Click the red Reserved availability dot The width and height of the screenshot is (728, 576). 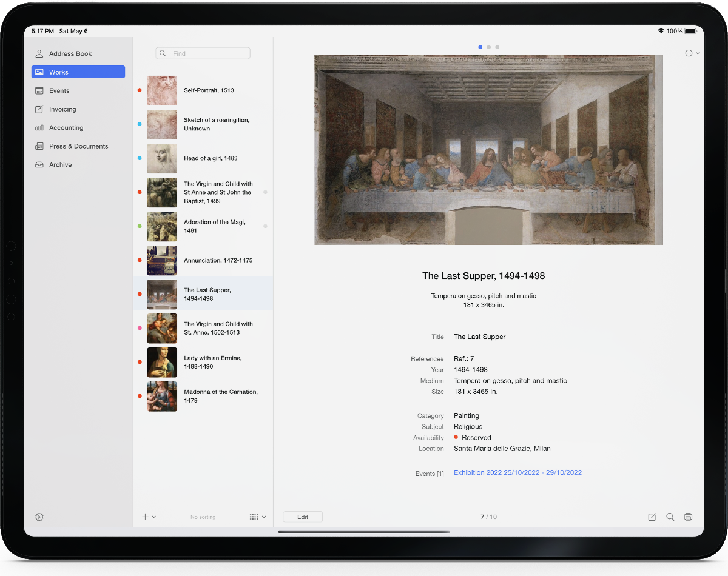click(456, 437)
